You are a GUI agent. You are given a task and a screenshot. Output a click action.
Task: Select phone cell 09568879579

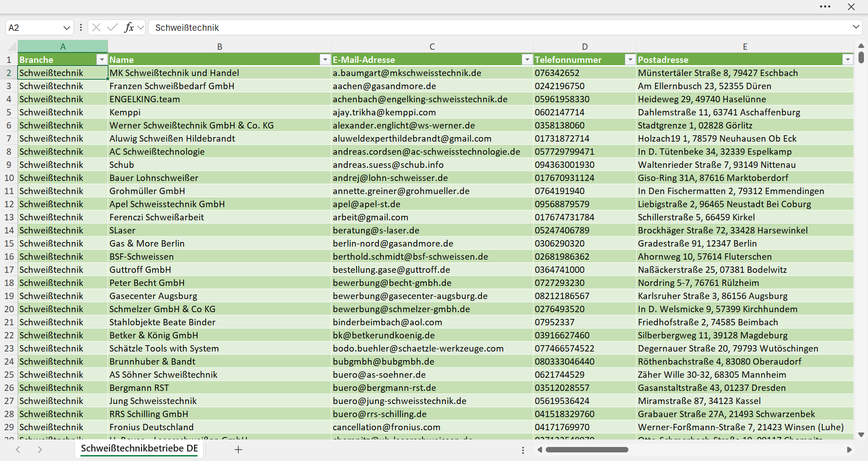[585, 204]
